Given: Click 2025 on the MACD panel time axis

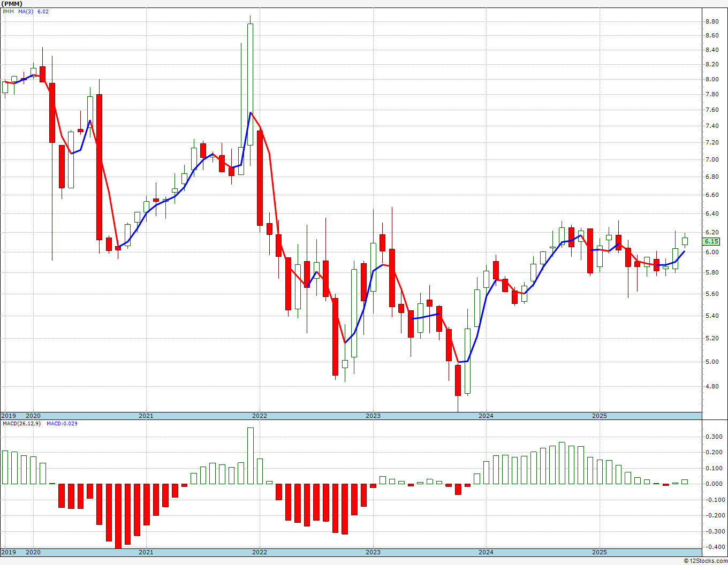Looking at the screenshot, I should (x=600, y=552).
